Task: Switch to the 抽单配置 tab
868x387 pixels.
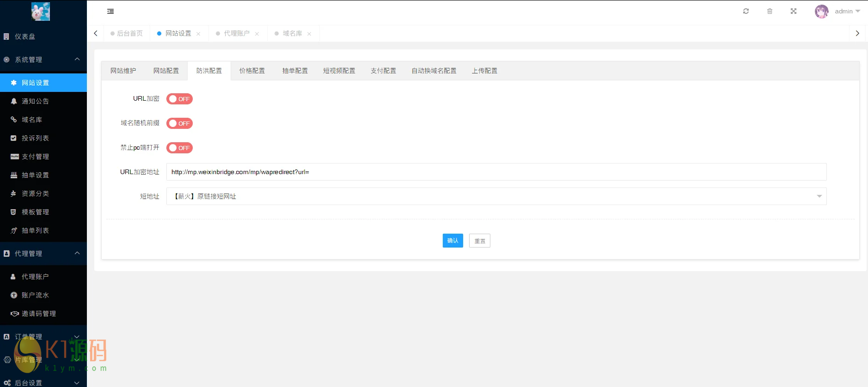Action: 295,71
